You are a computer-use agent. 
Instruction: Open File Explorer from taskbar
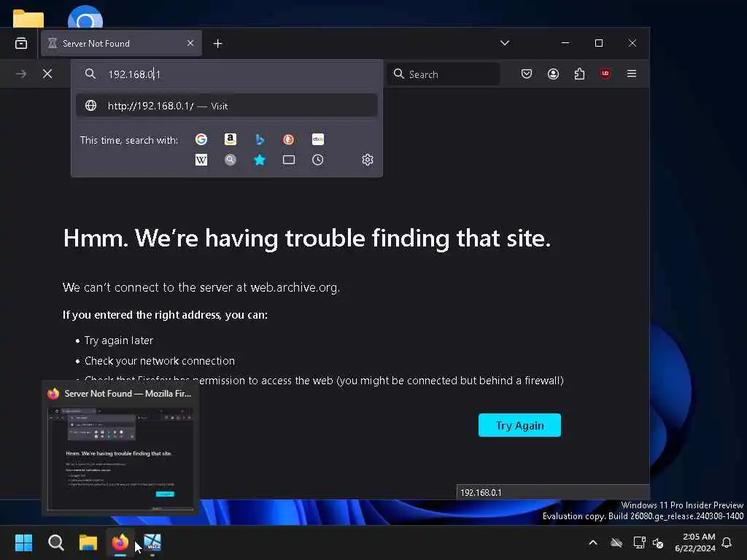click(88, 542)
